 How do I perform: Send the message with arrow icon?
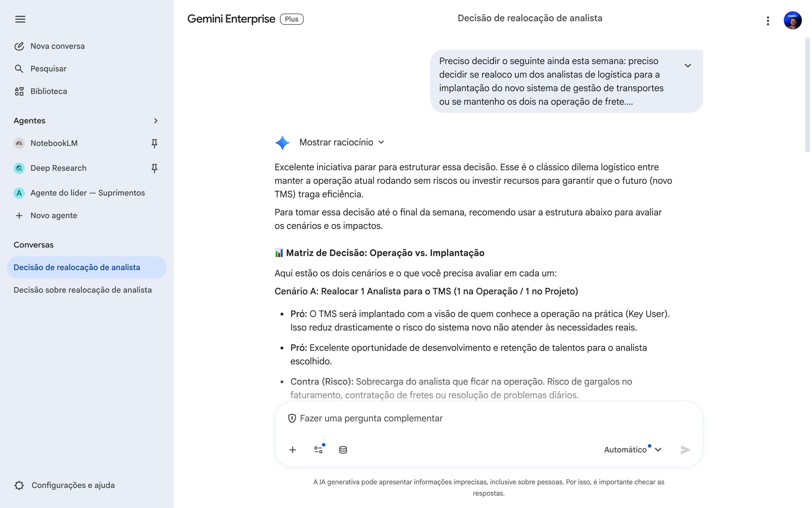[685, 450]
